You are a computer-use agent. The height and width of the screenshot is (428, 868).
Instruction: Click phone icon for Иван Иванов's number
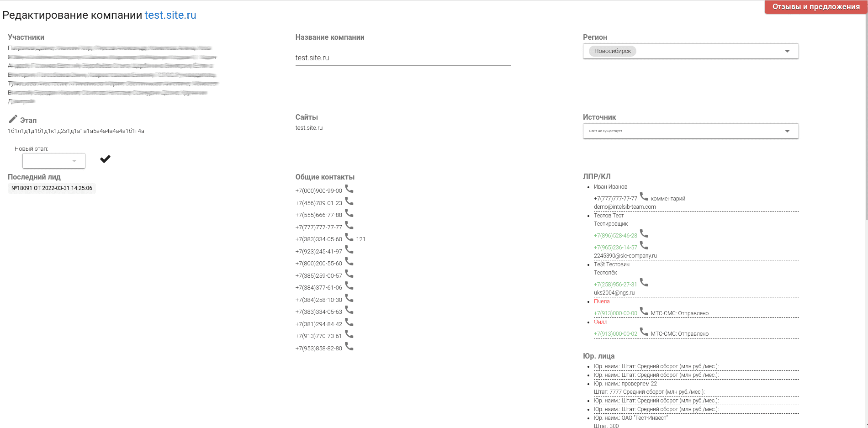644,197
